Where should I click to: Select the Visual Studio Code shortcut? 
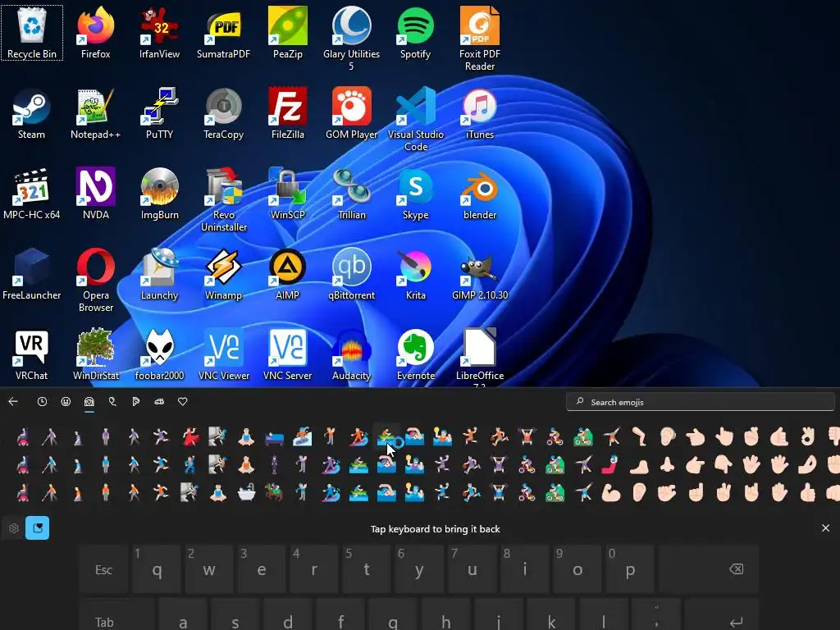tap(416, 119)
